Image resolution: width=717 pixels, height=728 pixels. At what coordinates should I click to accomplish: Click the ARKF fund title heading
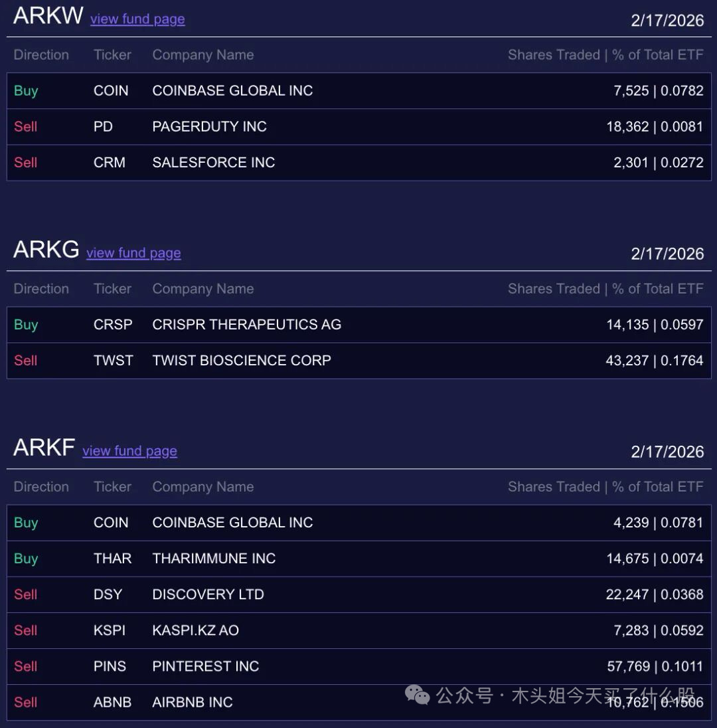point(44,448)
